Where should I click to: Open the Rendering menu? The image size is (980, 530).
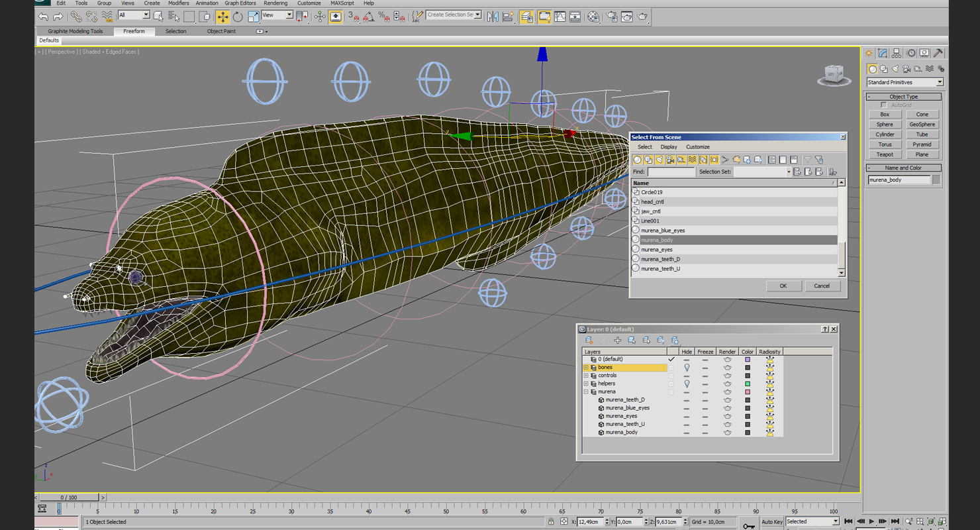click(x=275, y=3)
